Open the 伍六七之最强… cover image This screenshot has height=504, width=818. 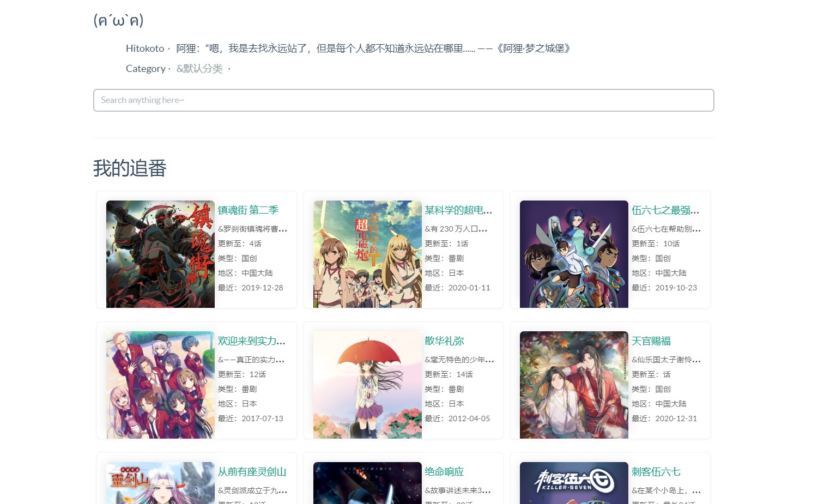[574, 254]
